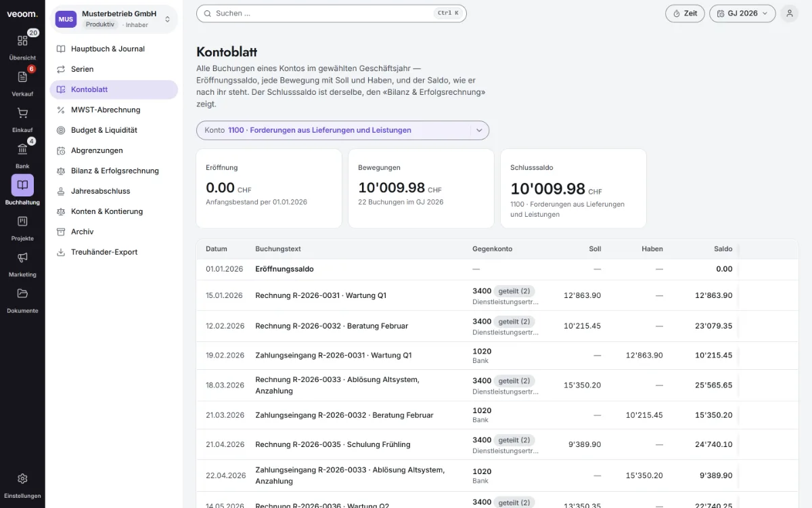
Task: Open Abgrenzungen
Action: point(114,150)
